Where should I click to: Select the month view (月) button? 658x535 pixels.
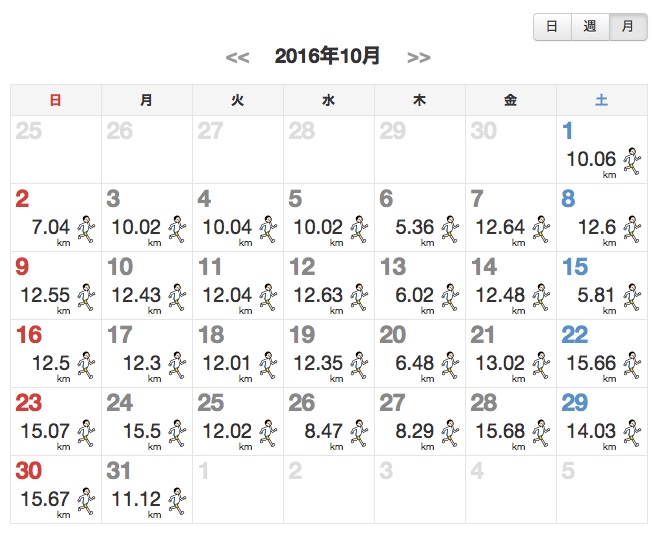[x=627, y=27]
